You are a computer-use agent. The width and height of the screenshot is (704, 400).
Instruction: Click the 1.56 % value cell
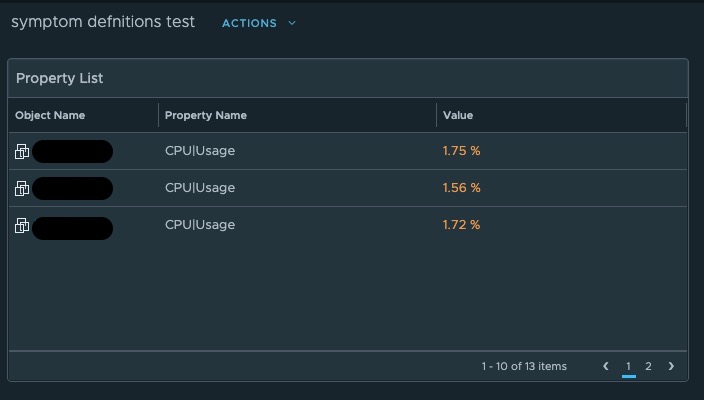click(461, 188)
